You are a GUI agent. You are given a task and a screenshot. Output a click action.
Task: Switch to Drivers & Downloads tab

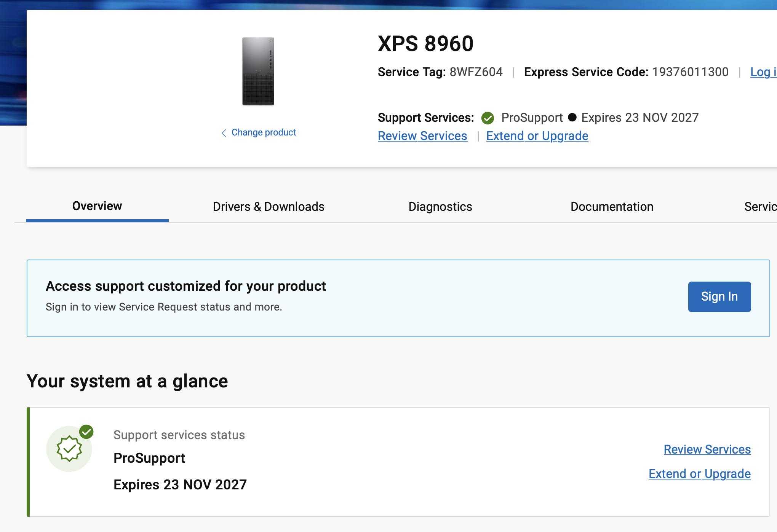269,207
